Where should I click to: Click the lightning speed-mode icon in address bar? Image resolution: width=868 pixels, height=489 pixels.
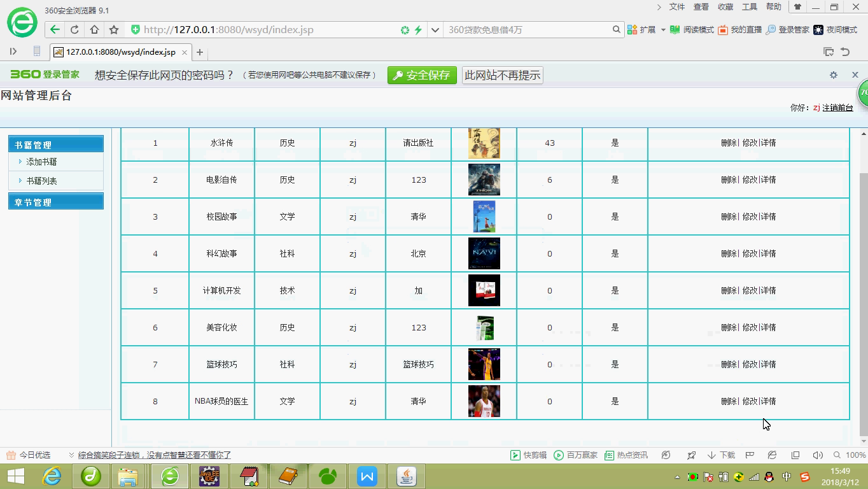pos(418,30)
